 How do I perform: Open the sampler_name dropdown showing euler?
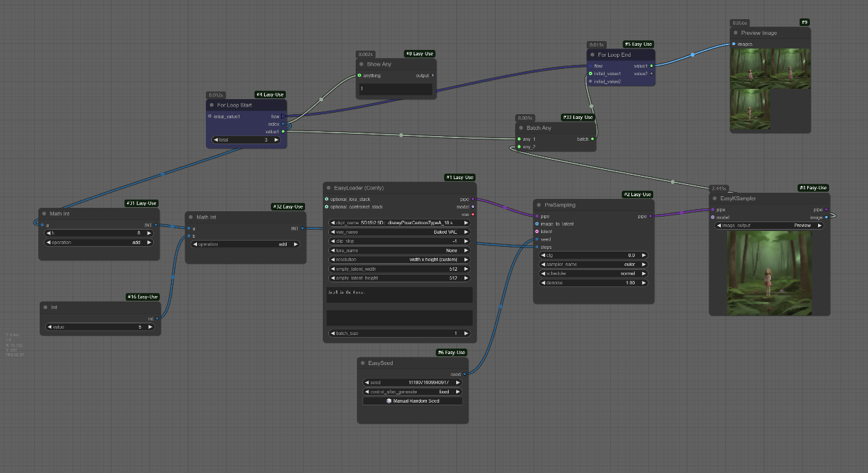593,264
